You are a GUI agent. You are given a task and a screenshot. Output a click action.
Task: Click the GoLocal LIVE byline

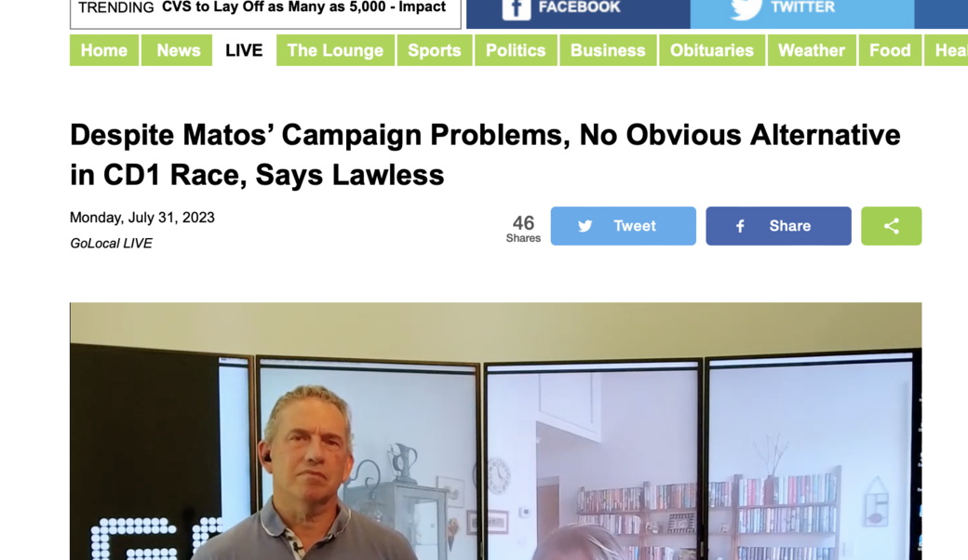click(111, 243)
